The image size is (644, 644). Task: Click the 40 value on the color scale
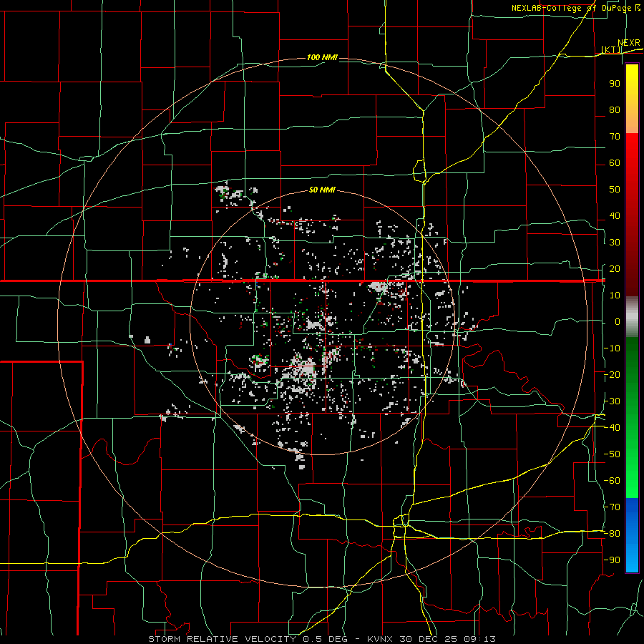615,215
